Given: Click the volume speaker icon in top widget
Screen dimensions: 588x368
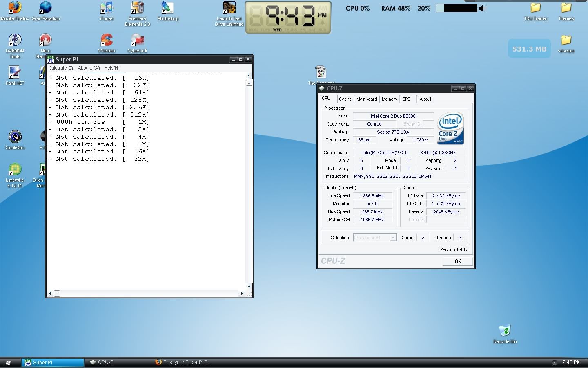Looking at the screenshot, I should click(483, 8).
